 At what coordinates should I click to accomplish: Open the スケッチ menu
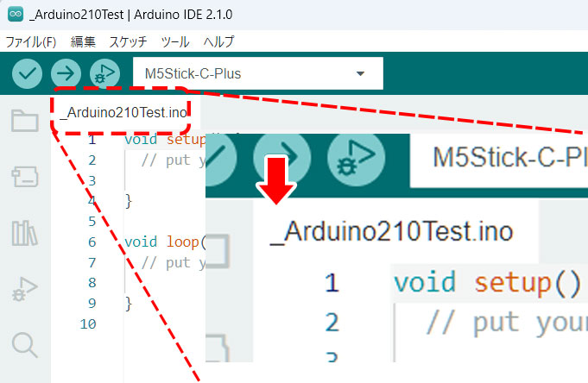tap(128, 41)
